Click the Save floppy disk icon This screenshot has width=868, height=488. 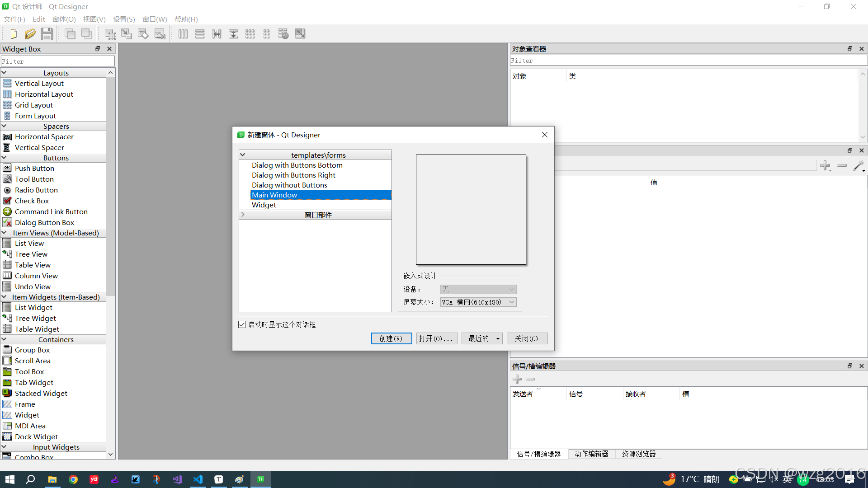(47, 34)
